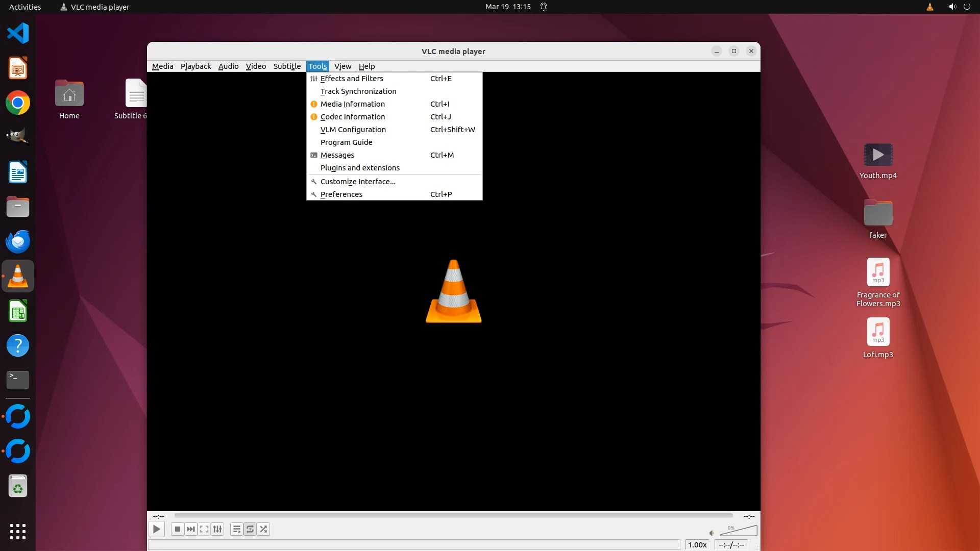Toggle fullscreen video mode
The width and height of the screenshot is (980, 551).
point(204,529)
